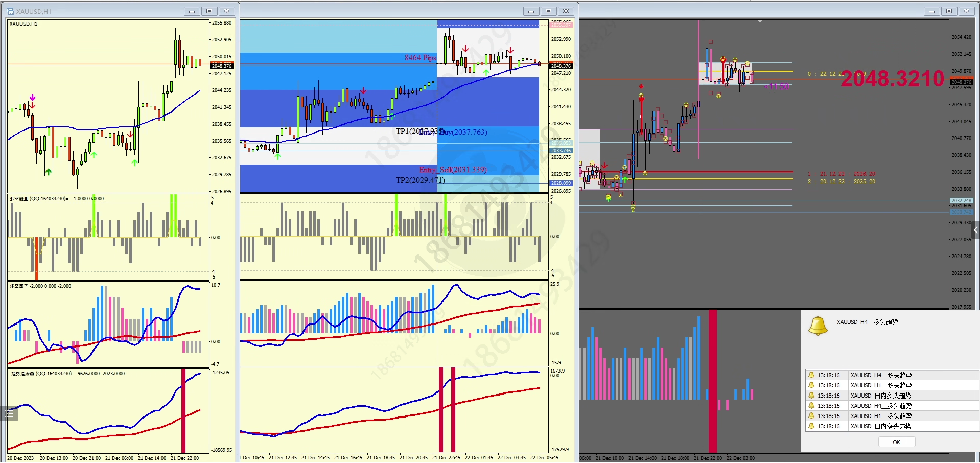Screen dimensions: 980x463
Task: Select the magenta down arrow on the XAUUSD,H1 chart
Action: tap(33, 97)
